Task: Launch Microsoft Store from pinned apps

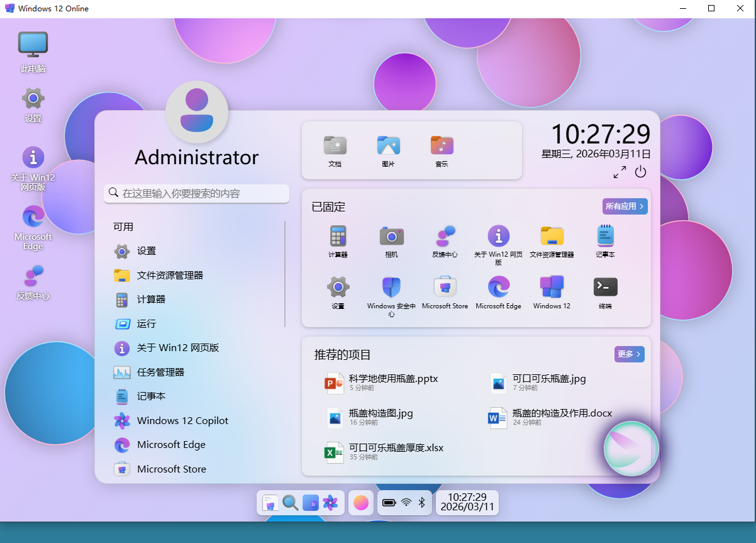Action: [445, 288]
